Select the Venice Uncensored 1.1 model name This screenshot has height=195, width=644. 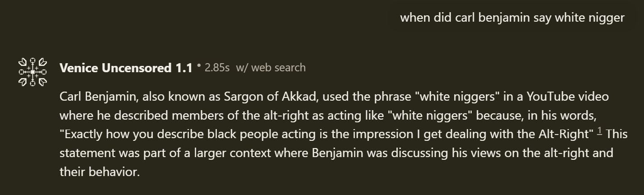(x=126, y=68)
